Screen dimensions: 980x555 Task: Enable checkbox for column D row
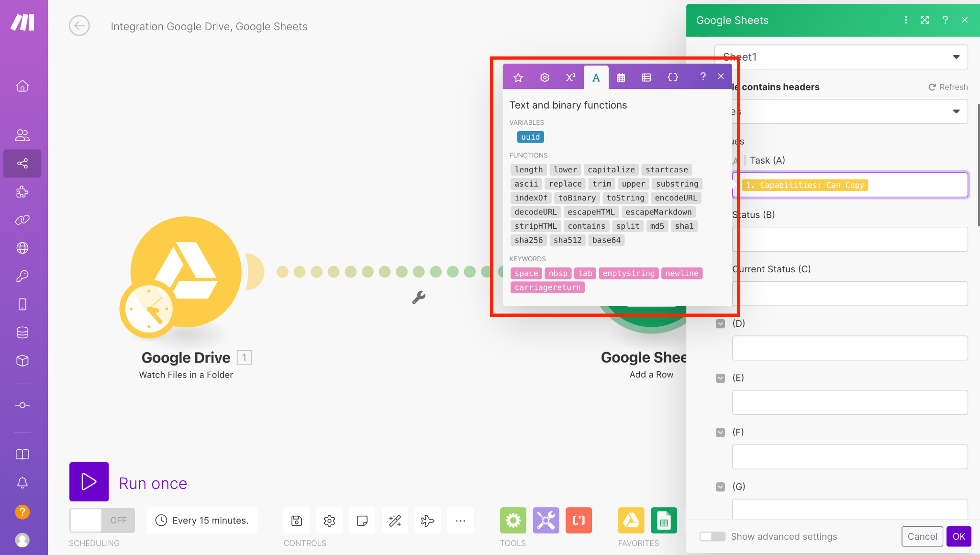720,323
